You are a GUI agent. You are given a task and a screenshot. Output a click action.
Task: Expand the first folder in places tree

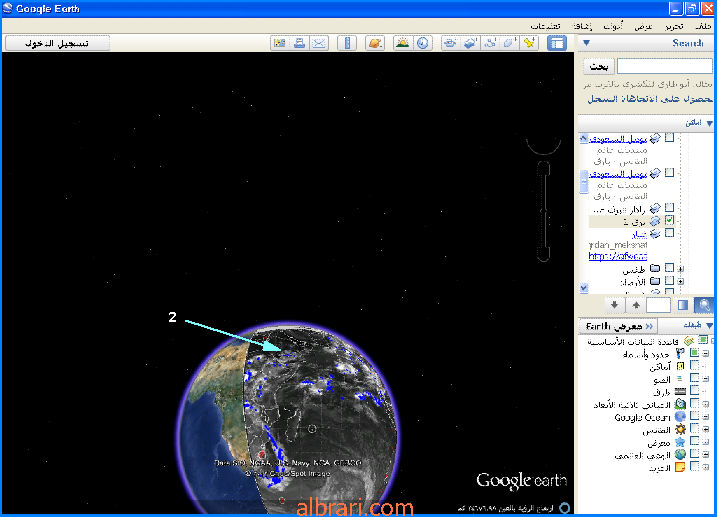point(681,268)
